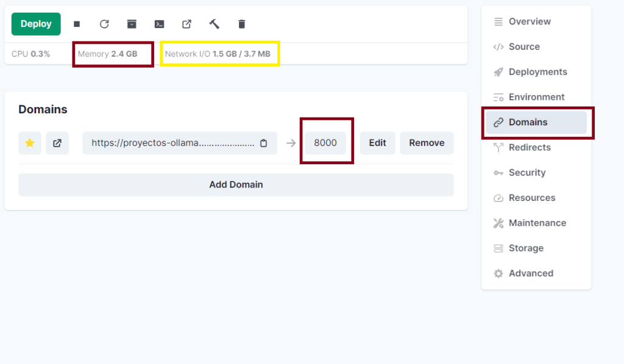The width and height of the screenshot is (624, 364).
Task: Click the hammer rebuild icon
Action: pyautogui.click(x=214, y=24)
